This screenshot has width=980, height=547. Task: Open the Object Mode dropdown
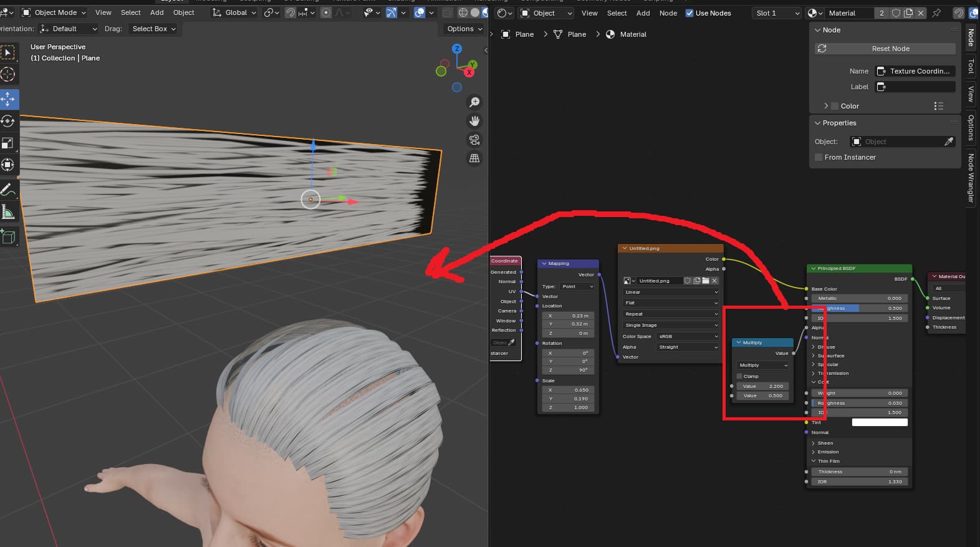pyautogui.click(x=54, y=12)
